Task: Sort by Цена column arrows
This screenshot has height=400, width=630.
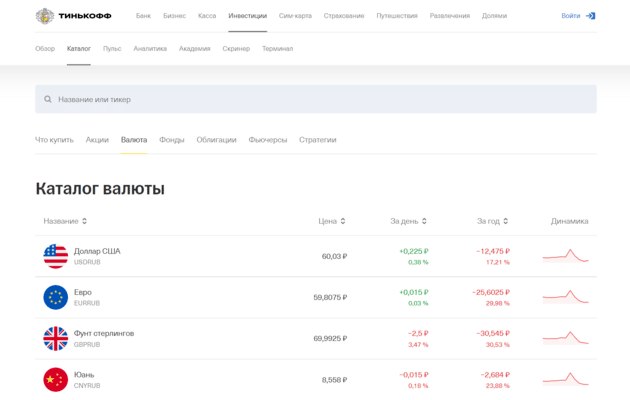Action: pyautogui.click(x=343, y=221)
